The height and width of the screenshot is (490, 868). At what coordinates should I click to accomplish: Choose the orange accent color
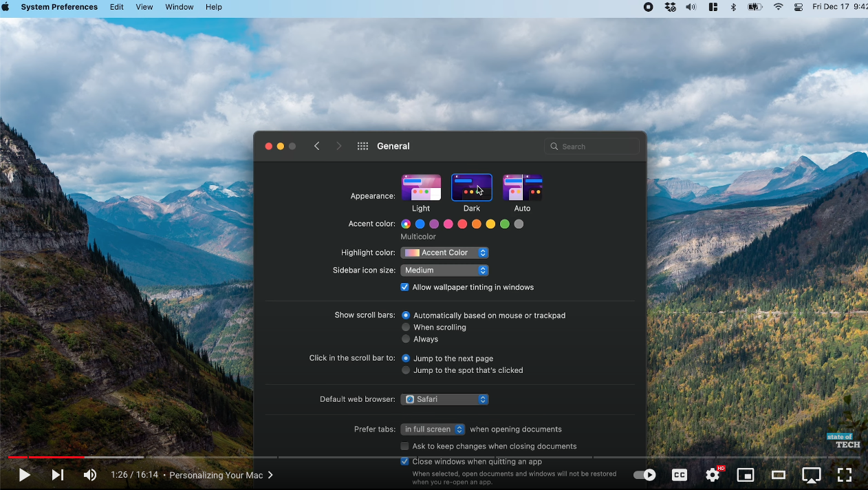tap(477, 224)
